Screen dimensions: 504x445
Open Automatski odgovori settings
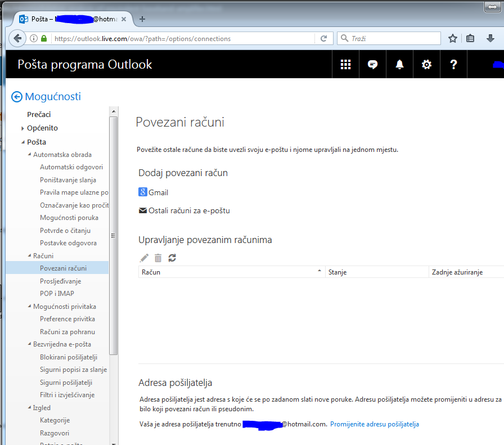(71, 167)
